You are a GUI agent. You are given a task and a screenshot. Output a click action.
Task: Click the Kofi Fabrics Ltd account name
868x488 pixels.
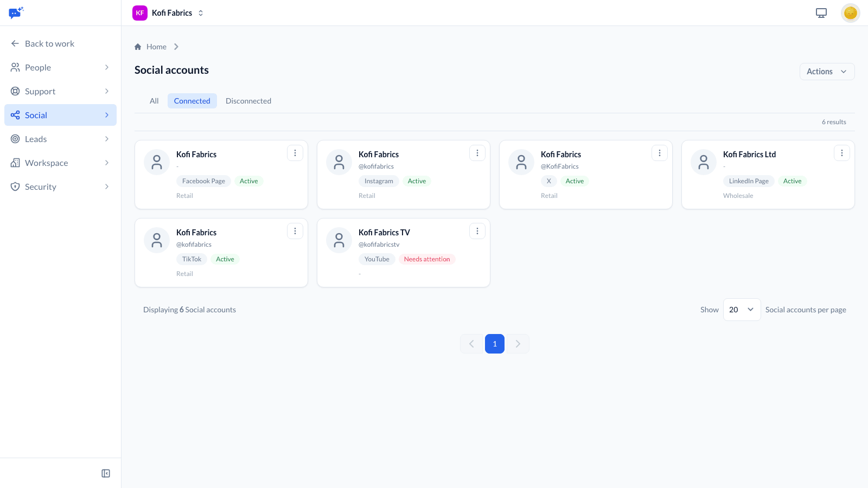pyautogui.click(x=749, y=155)
